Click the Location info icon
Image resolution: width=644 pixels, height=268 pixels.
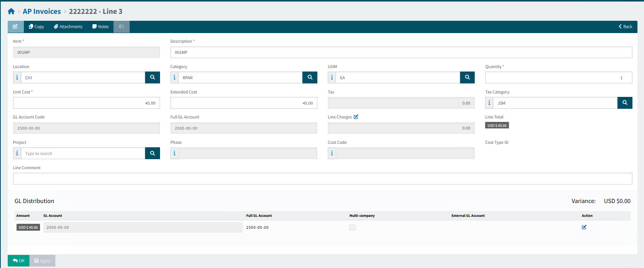click(17, 77)
